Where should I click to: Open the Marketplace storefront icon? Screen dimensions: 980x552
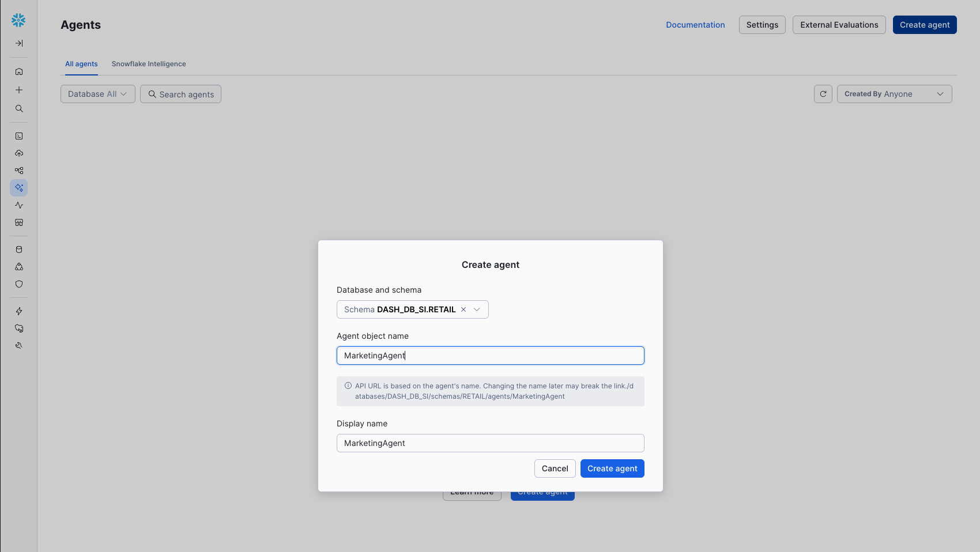[x=18, y=222]
